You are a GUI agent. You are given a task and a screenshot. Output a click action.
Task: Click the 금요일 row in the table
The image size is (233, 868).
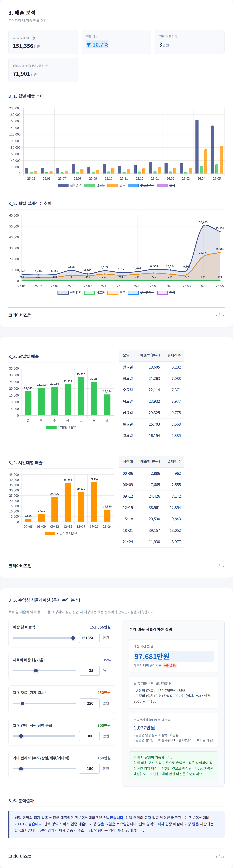[x=152, y=413]
